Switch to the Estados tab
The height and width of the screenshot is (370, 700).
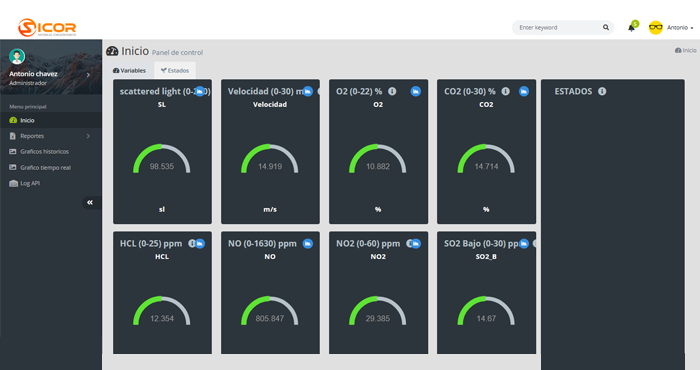175,71
